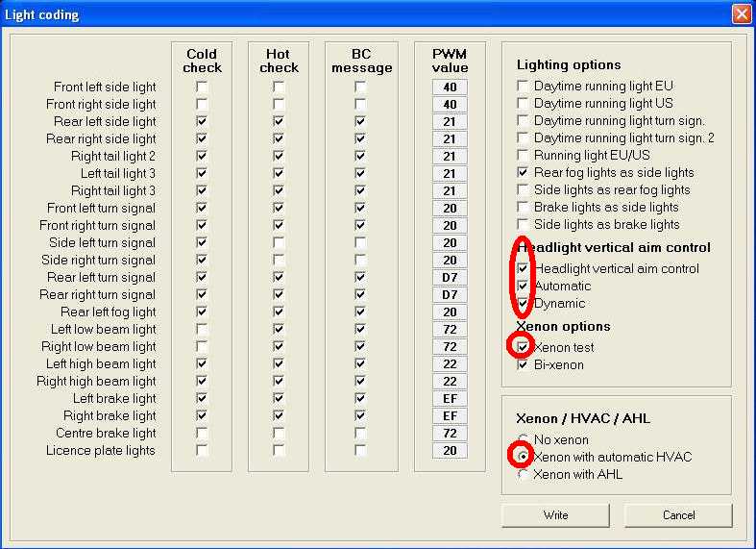Viewport: 756px width, 549px height.
Task: Disable Cold check for Rear left turn signal
Action: [202, 278]
